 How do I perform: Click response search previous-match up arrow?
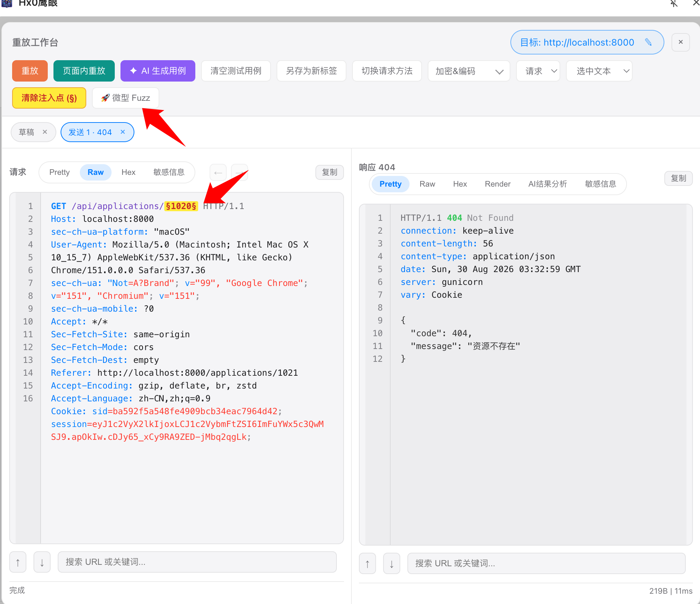point(367,564)
